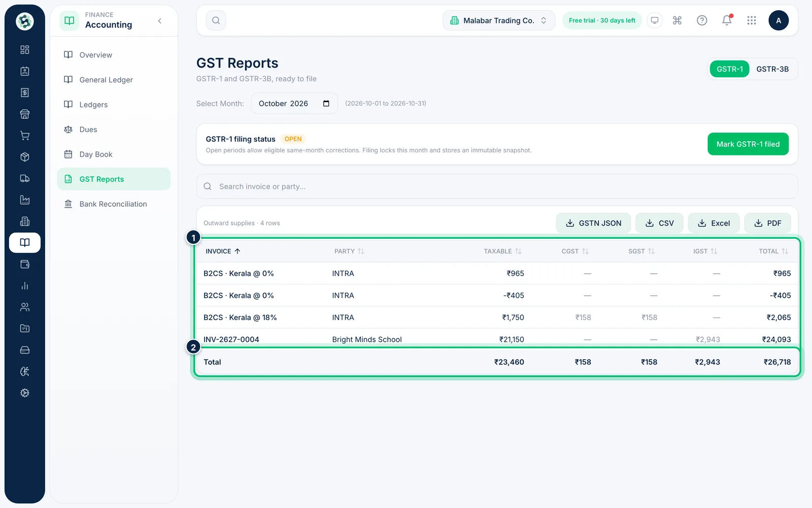Switch to the GSTR-3B tab
Screen dimensions: 812x508
coord(772,69)
